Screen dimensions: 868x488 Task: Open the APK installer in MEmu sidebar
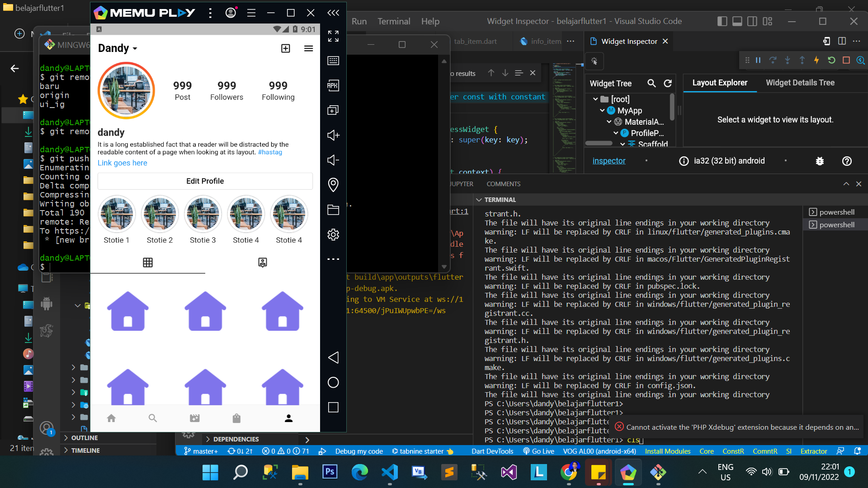333,85
